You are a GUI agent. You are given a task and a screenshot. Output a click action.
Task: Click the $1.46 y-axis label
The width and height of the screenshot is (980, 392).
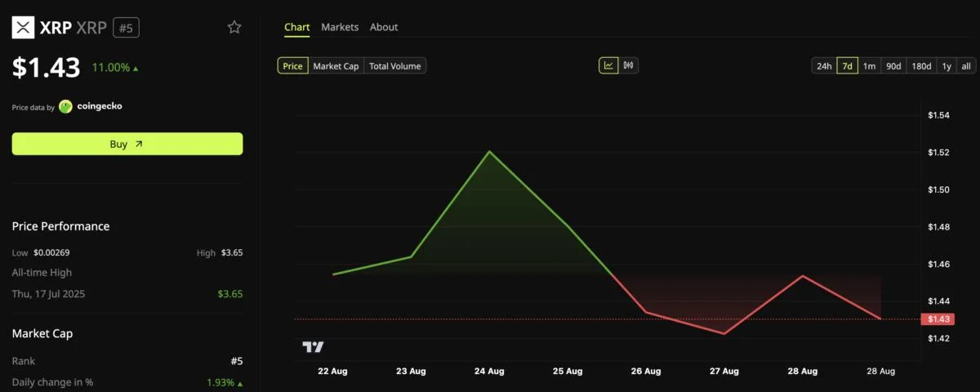pyautogui.click(x=938, y=264)
